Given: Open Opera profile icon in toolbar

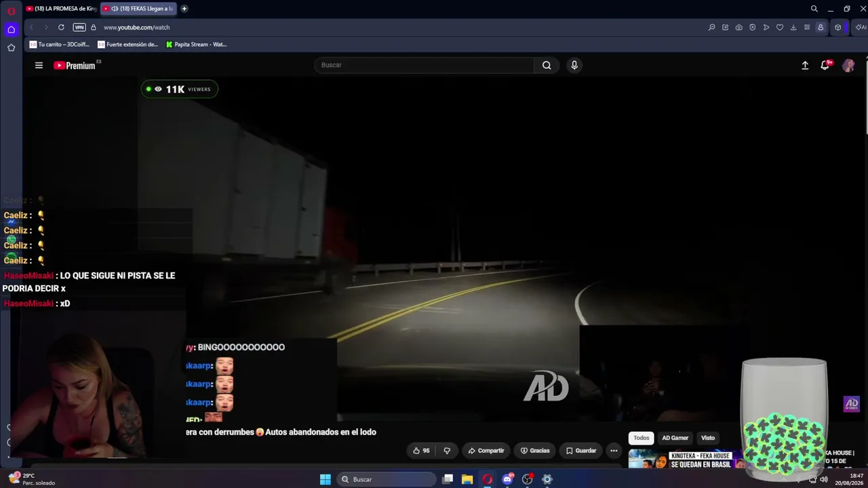Looking at the screenshot, I should coord(821,27).
